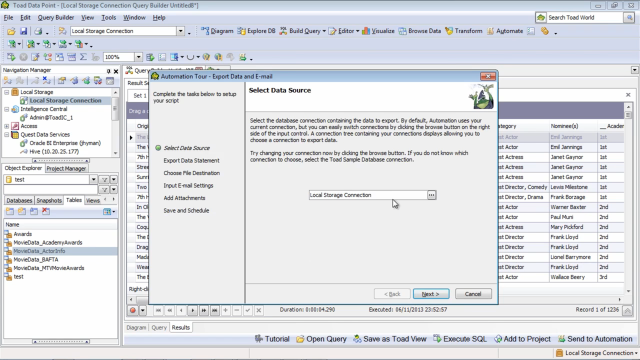640x360 pixels.
Task: Click the Search Toad World magnifier button
Action: [x=629, y=18]
